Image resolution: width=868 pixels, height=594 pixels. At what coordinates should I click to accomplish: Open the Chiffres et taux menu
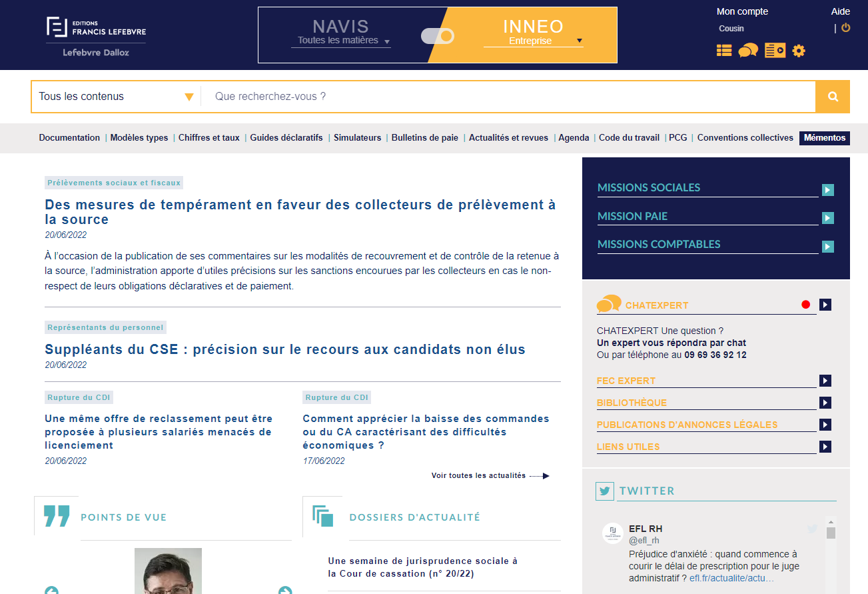(x=209, y=138)
